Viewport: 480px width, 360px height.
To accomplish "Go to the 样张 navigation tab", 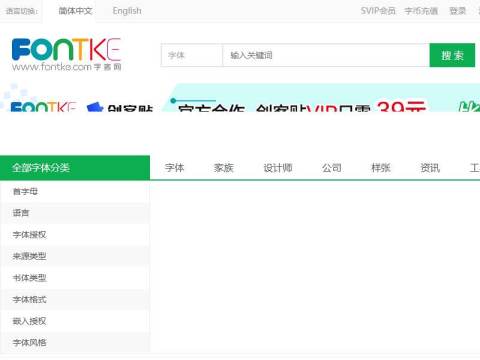I will coord(381,168).
